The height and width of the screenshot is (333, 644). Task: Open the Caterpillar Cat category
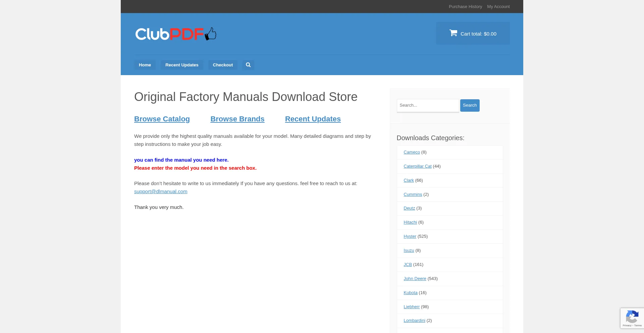point(418,166)
